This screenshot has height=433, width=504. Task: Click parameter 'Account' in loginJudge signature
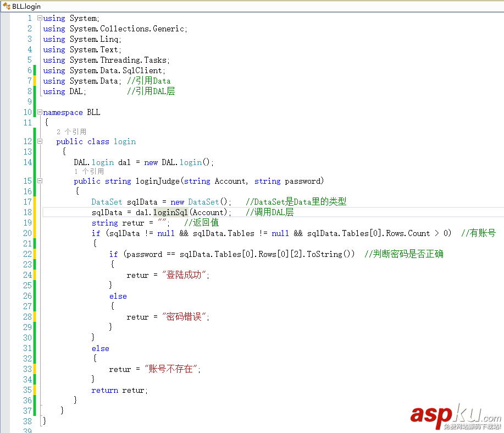pyautogui.click(x=230, y=181)
